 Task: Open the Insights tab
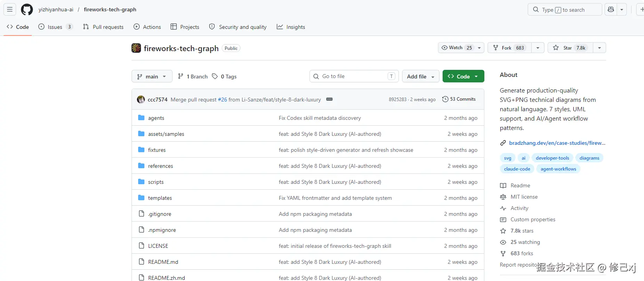coord(291,27)
